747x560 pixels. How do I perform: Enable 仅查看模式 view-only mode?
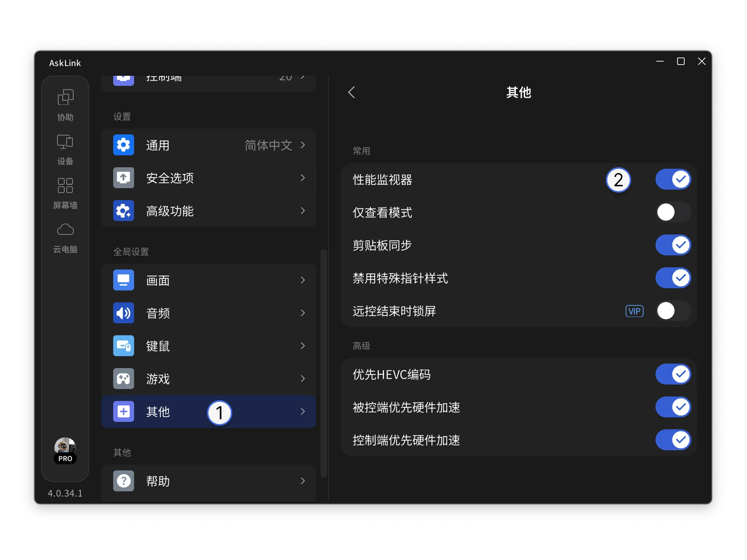click(673, 212)
